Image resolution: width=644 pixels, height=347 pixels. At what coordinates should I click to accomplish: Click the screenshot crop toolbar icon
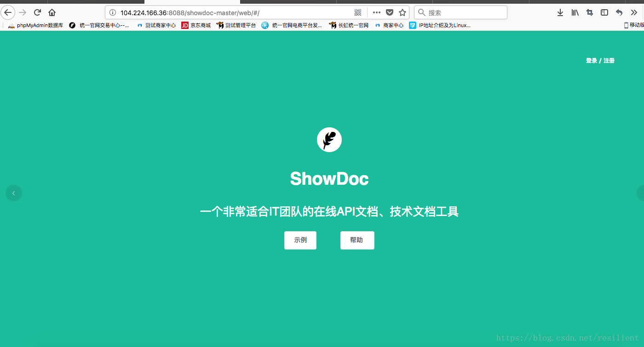coord(590,12)
